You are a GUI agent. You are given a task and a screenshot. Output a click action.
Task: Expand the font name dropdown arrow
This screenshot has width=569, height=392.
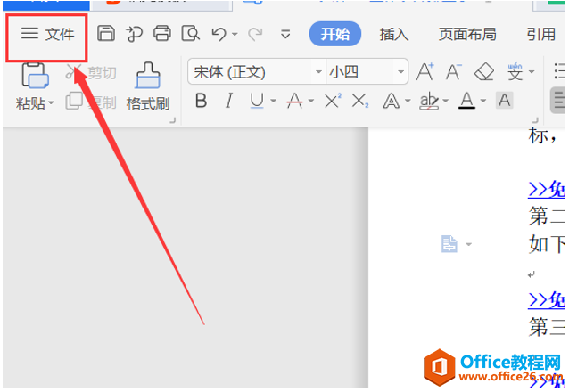318,72
